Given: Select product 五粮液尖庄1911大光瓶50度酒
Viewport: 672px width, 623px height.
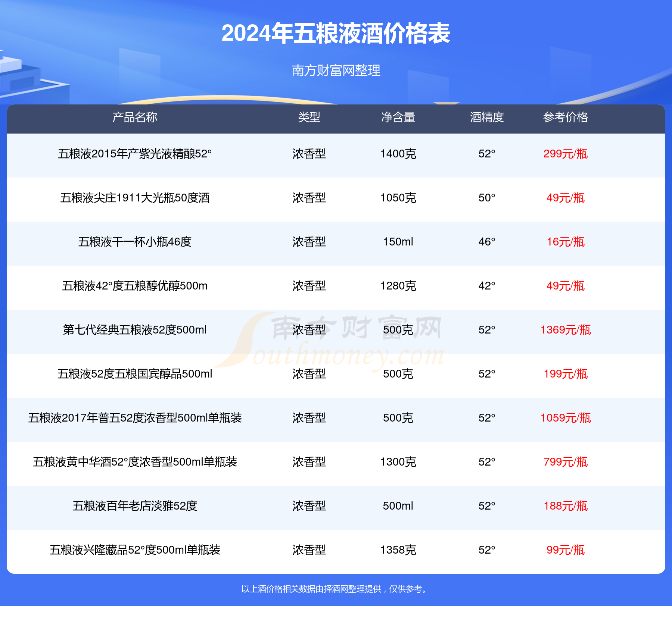Looking at the screenshot, I should pyautogui.click(x=135, y=198).
